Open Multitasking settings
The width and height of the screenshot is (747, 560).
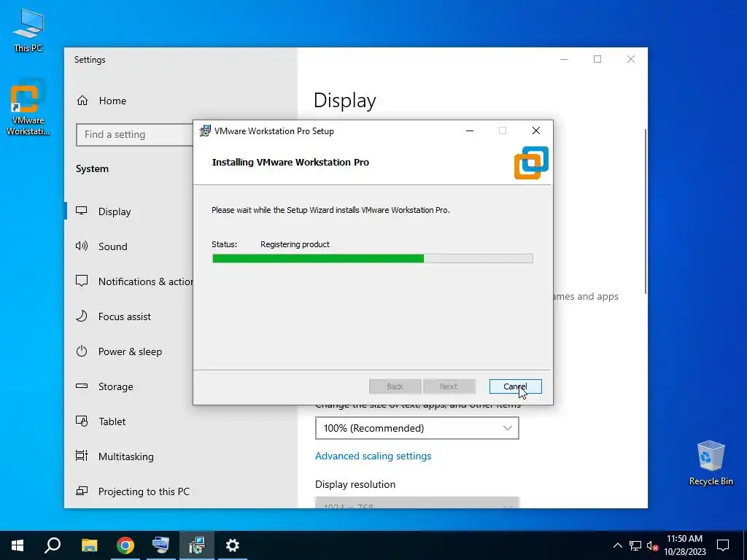[125, 456]
